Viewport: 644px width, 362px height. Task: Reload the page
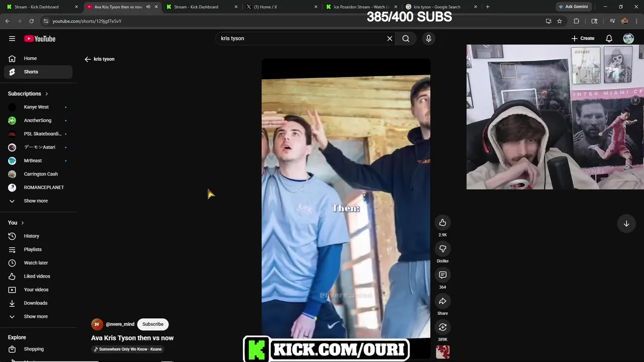[x=31, y=21]
